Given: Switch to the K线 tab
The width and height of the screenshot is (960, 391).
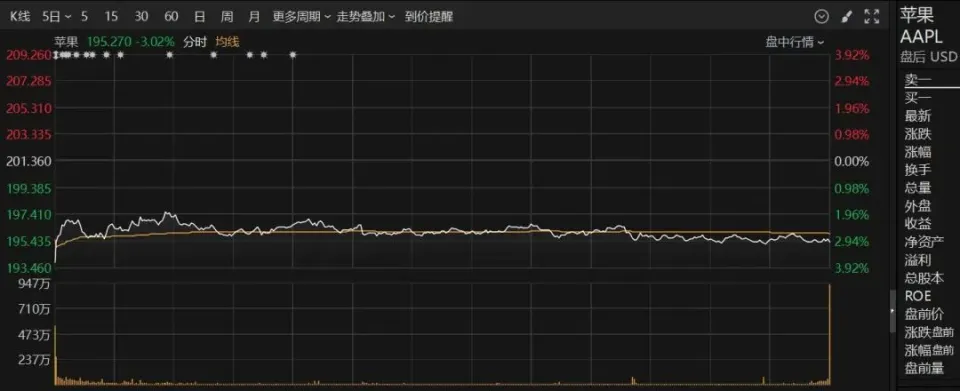Looking at the screenshot, I should pos(21,17).
